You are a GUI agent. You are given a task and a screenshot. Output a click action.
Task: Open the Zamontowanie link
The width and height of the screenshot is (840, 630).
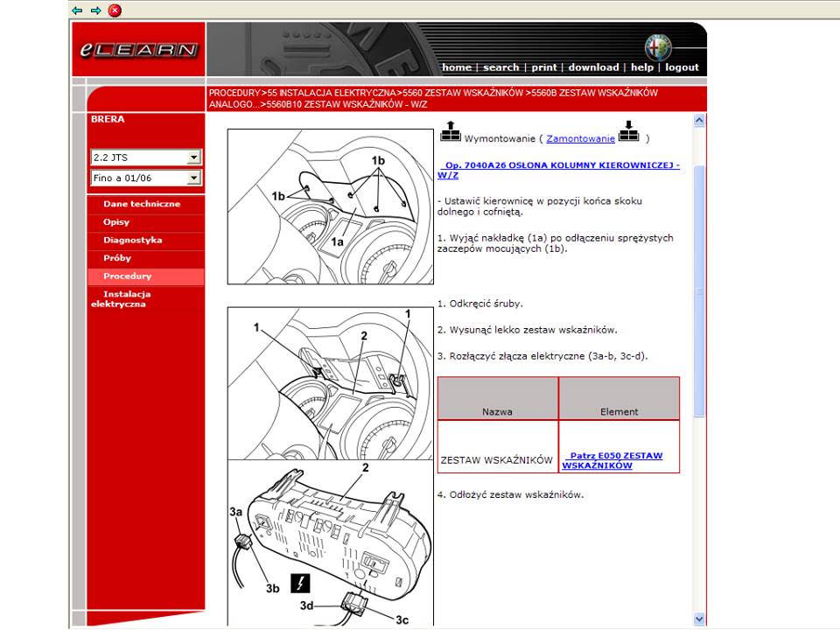tap(580, 139)
